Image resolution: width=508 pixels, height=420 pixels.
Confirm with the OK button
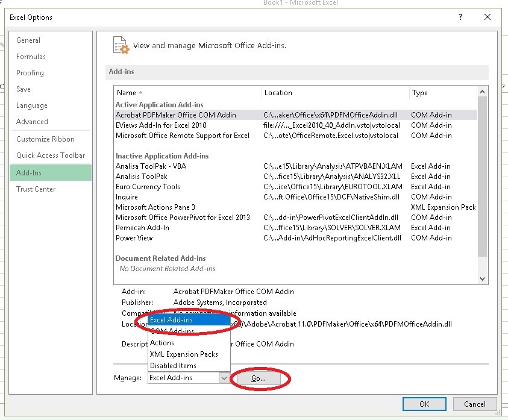424,404
